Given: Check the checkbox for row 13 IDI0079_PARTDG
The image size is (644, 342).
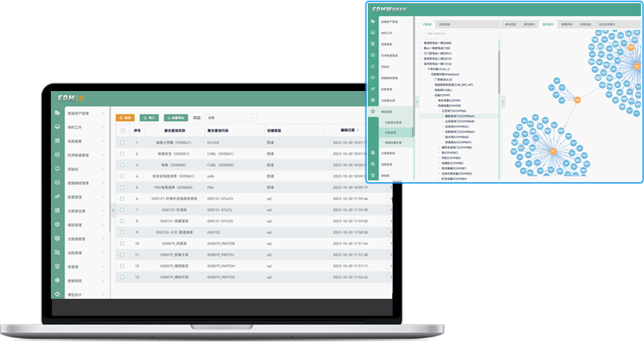Looking at the screenshot, I should coord(122,277).
